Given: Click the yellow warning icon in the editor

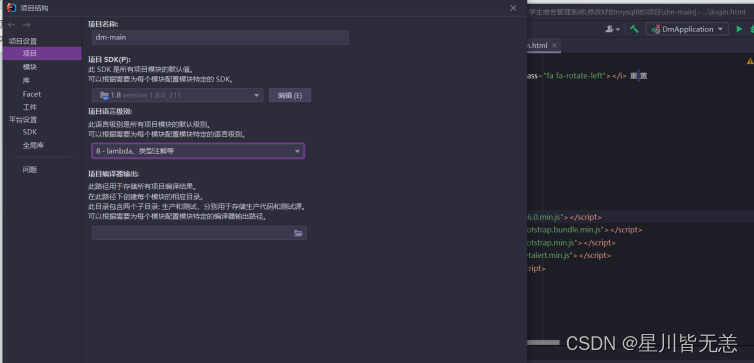Looking at the screenshot, I should pos(750,61).
